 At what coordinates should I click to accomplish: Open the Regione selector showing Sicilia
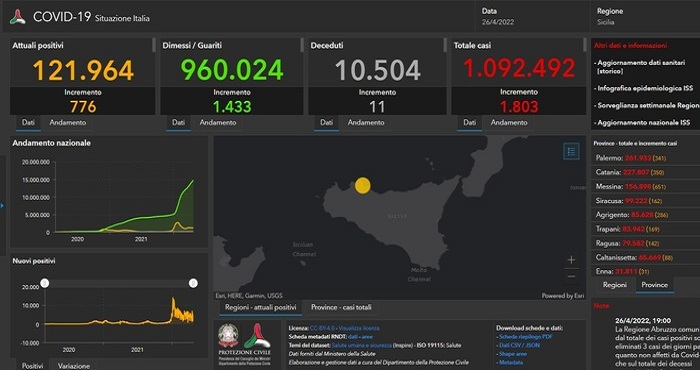click(x=645, y=17)
